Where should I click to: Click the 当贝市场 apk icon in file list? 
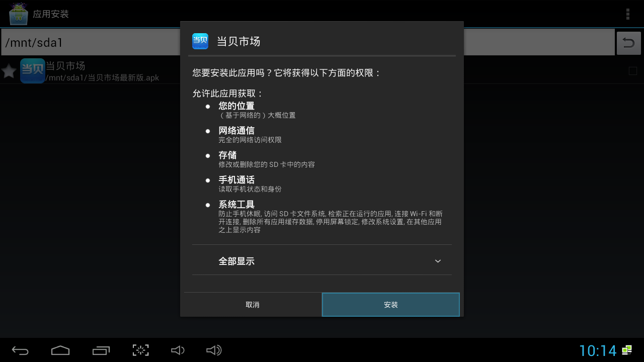(x=33, y=71)
